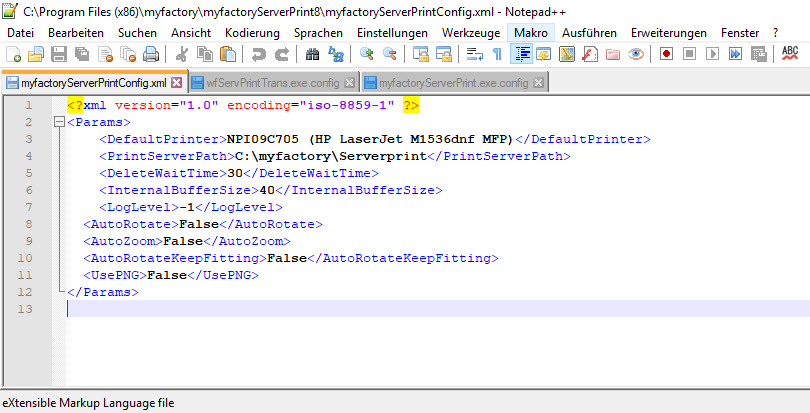Click the Zoom in magnifier icon
The image size is (810, 413).
367,54
